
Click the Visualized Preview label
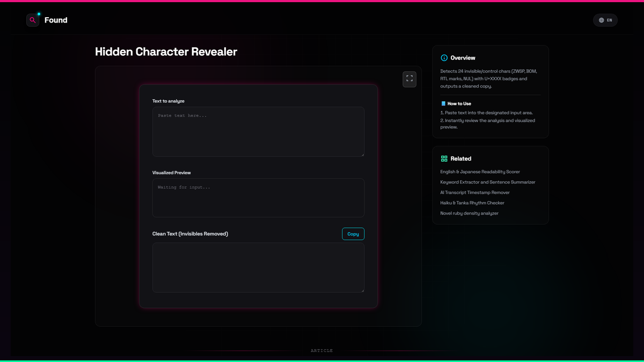171,173
